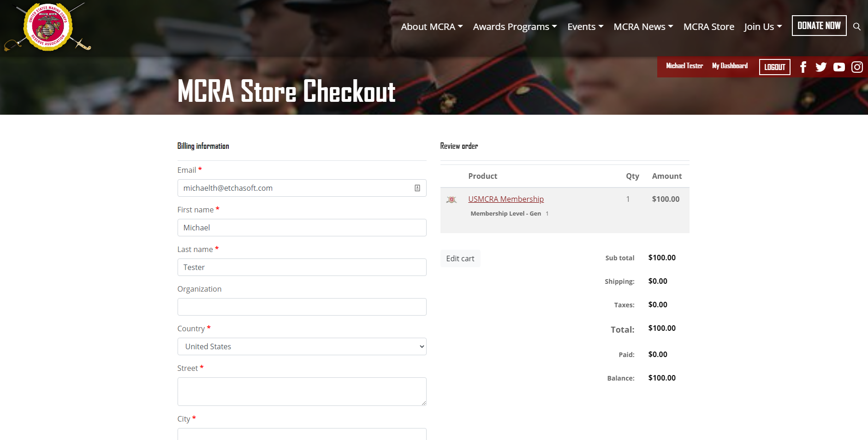Click the Amount column header
The width and height of the screenshot is (868, 440).
(x=667, y=176)
